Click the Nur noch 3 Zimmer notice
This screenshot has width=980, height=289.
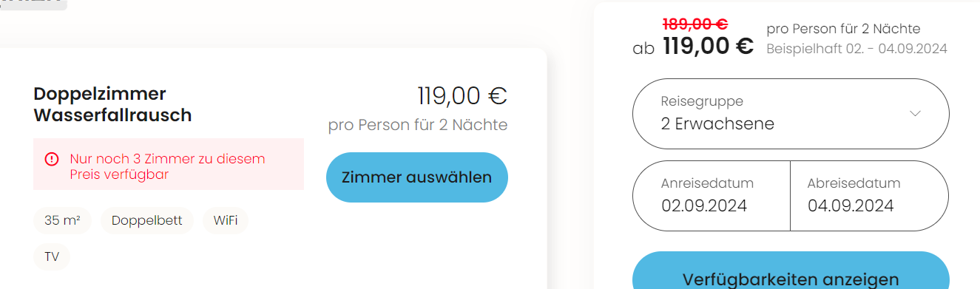tap(168, 166)
